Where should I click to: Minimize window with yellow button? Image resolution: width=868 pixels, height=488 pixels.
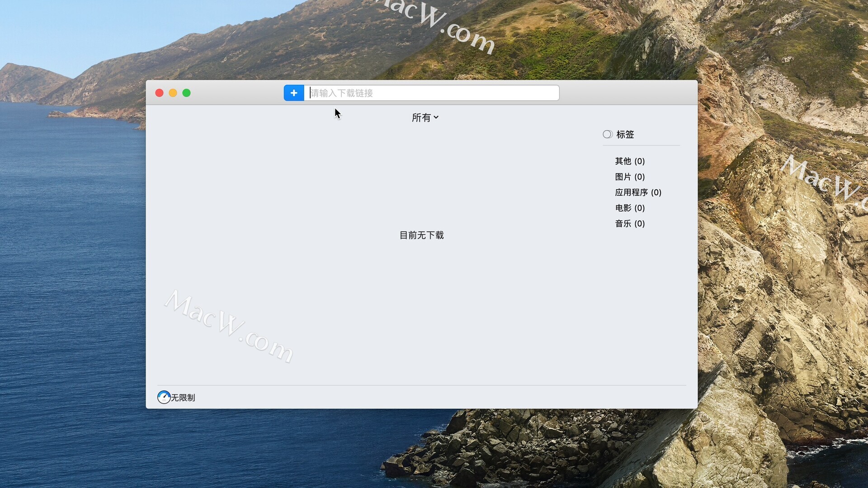tap(173, 93)
